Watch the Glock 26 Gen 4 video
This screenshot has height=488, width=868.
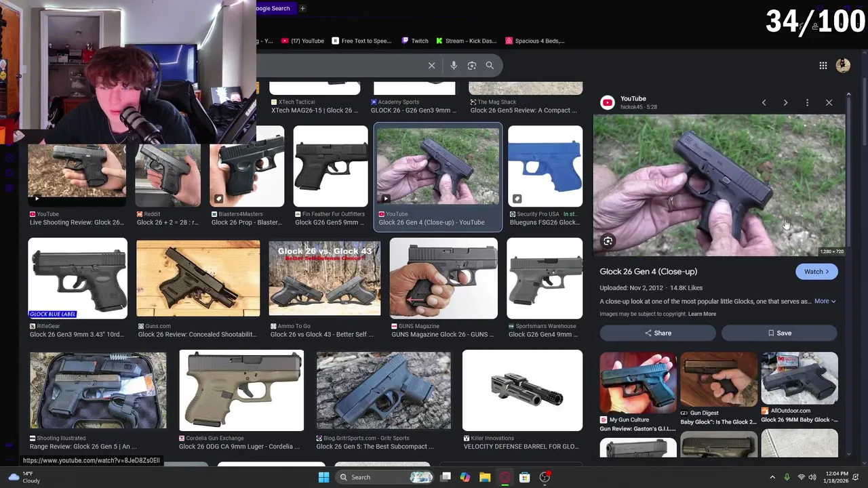tap(816, 272)
